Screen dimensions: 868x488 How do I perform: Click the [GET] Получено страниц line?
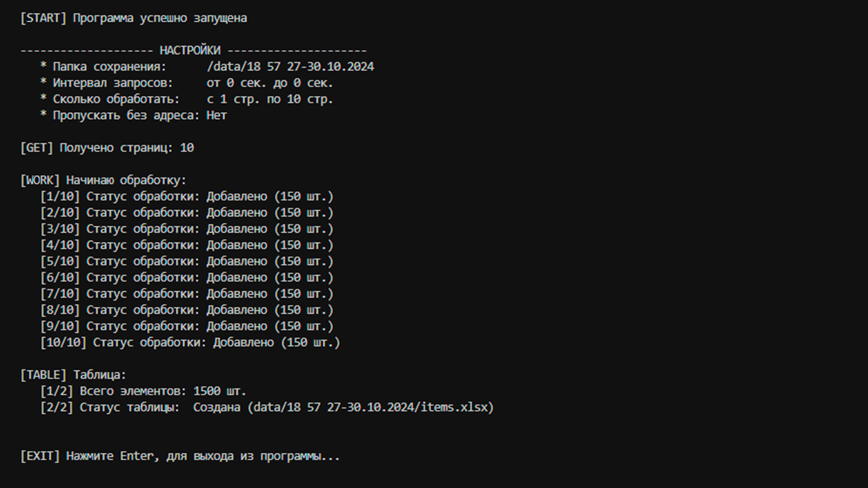coord(107,148)
